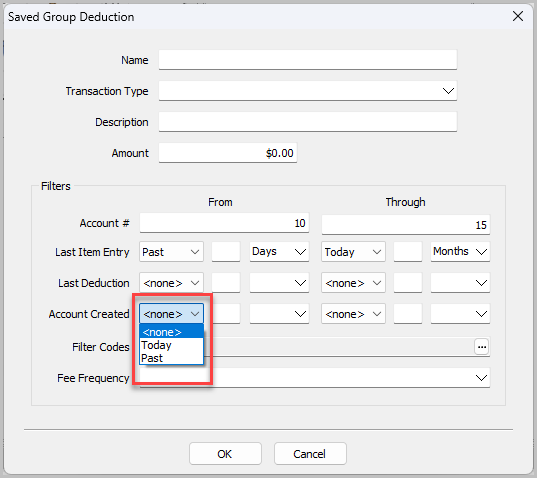
Task: Select Past in Account Created list
Action: (x=171, y=358)
